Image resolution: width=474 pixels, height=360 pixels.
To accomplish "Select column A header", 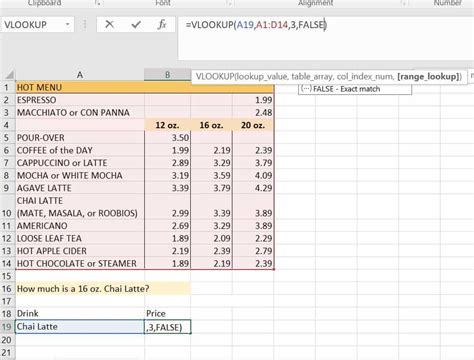I will pyautogui.click(x=80, y=75).
